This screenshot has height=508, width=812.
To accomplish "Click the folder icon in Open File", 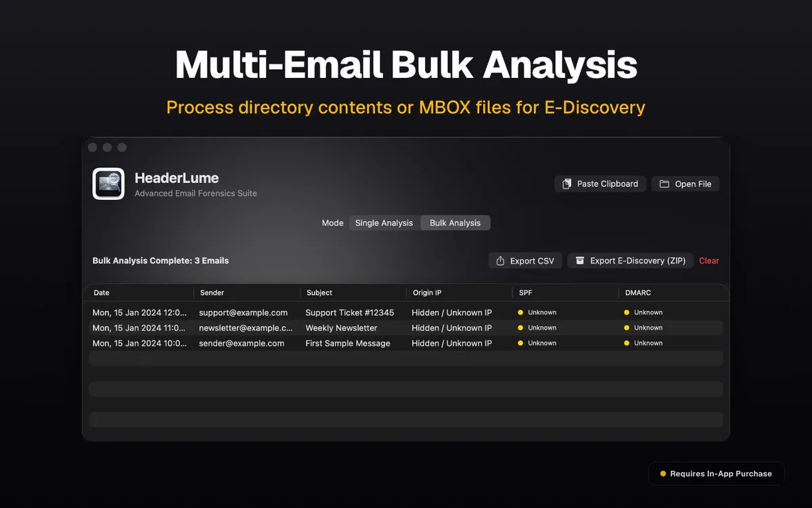I will coord(664,184).
